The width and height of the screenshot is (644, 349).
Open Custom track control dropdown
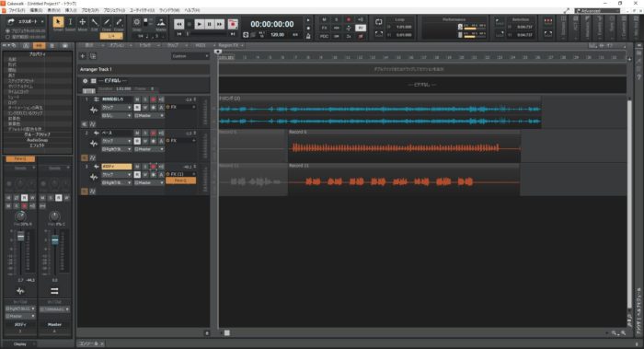click(x=190, y=56)
